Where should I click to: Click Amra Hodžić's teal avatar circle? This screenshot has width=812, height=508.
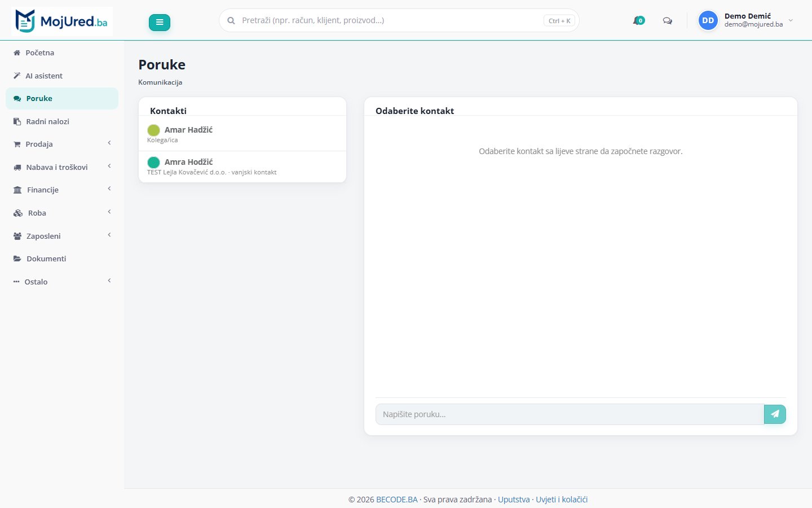click(x=153, y=163)
